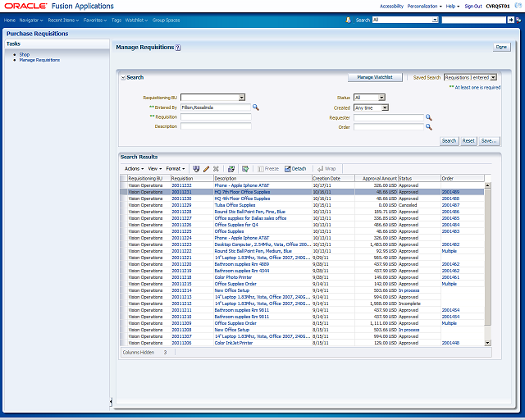Click the edit pencil icon in results toolbar
This screenshot has height=420, width=525.
[x=206, y=169]
